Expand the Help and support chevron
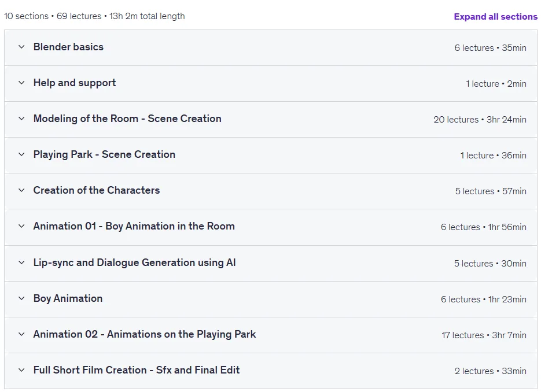 coord(21,83)
